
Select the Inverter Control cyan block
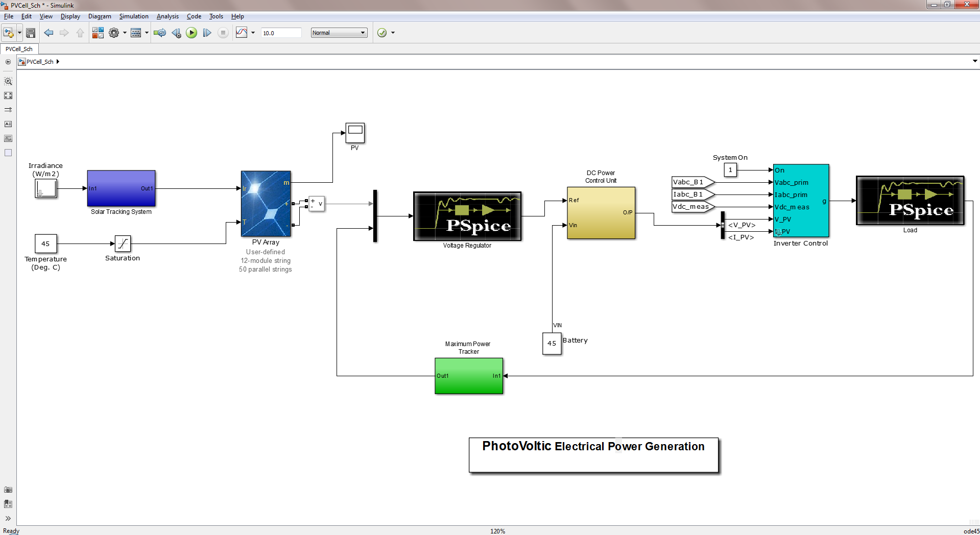pos(801,201)
